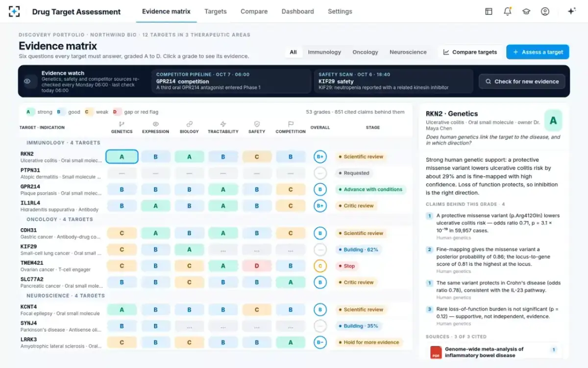Filter targets by Immunology
588x368 pixels.
point(324,52)
